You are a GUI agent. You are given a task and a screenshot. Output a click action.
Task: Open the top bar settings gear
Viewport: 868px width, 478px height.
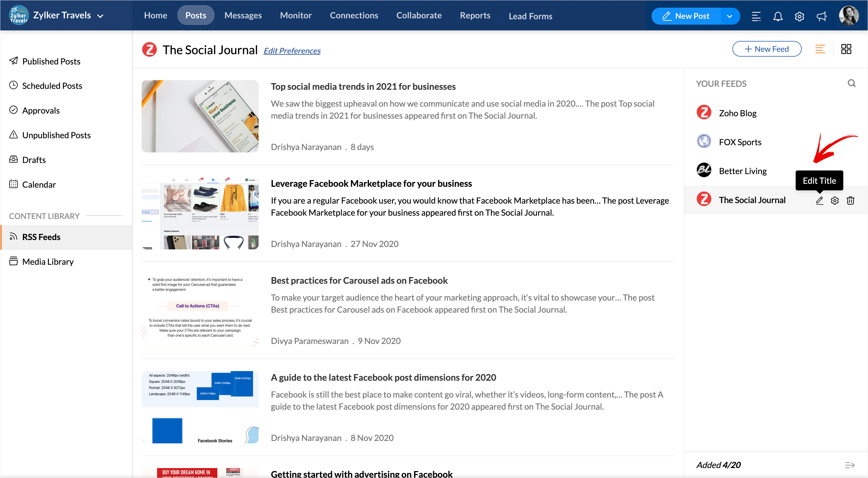point(799,16)
